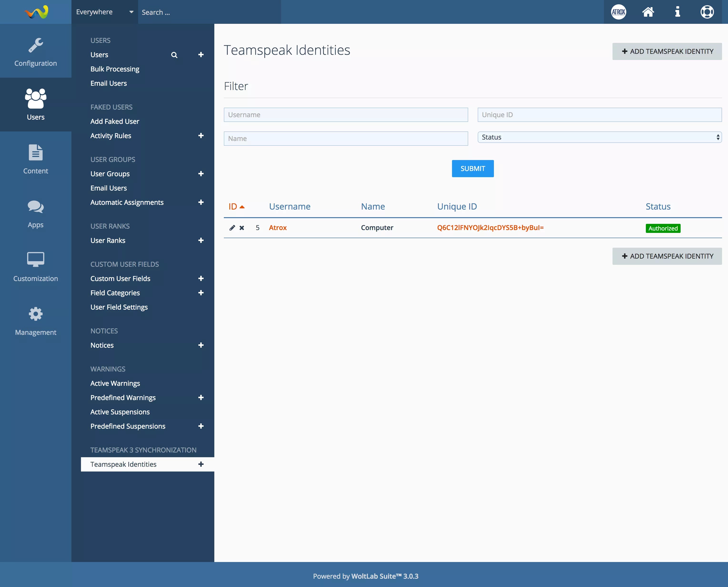Open the Status filter dropdown

[599, 137]
